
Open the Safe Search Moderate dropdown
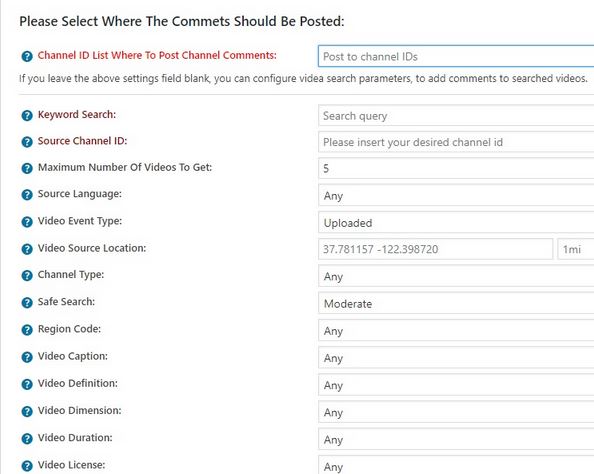coord(456,303)
